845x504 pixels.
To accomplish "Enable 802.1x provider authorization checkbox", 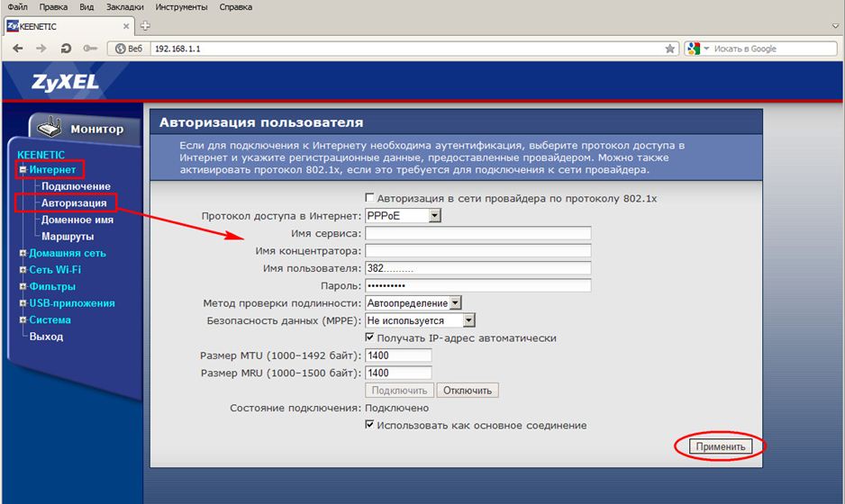I will click(369, 198).
